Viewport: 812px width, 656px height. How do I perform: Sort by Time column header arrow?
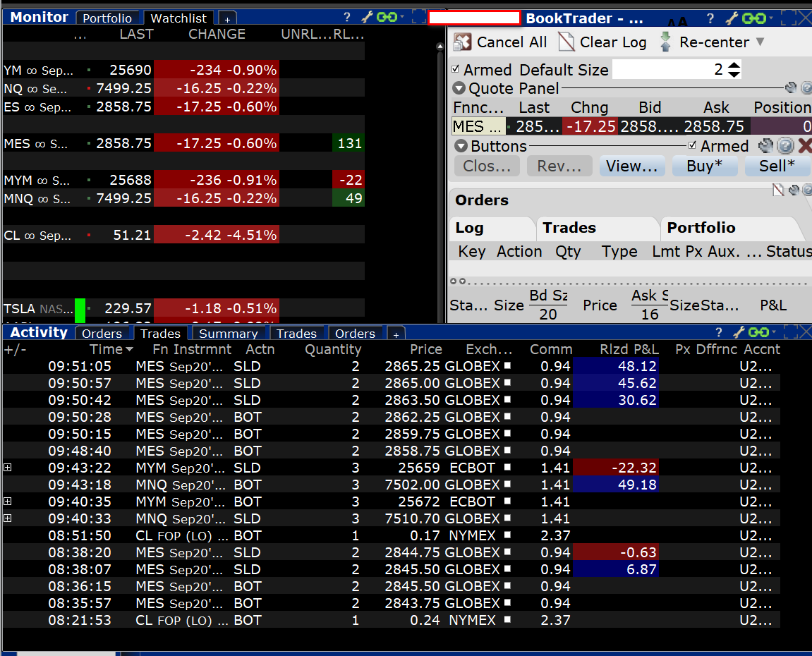tap(130, 349)
